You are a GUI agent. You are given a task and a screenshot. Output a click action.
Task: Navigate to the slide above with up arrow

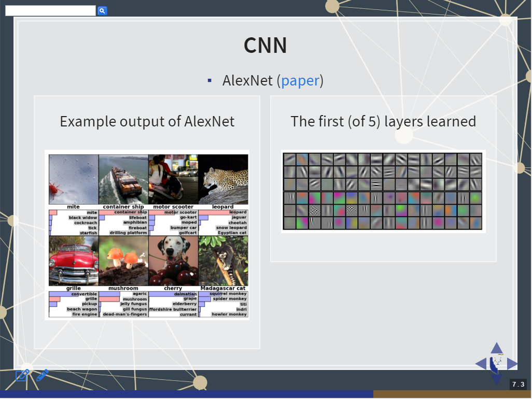click(x=496, y=348)
